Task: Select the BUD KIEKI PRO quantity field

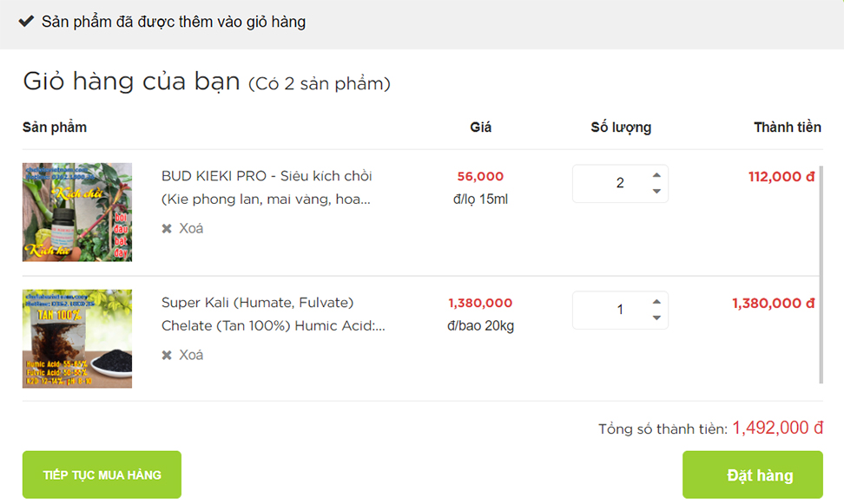Action: click(x=612, y=183)
